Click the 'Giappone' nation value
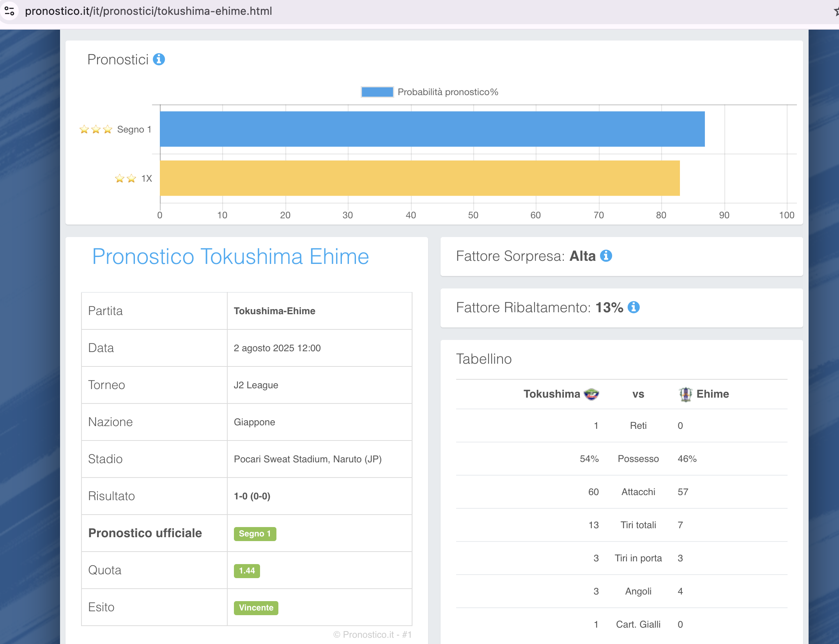 (x=255, y=422)
